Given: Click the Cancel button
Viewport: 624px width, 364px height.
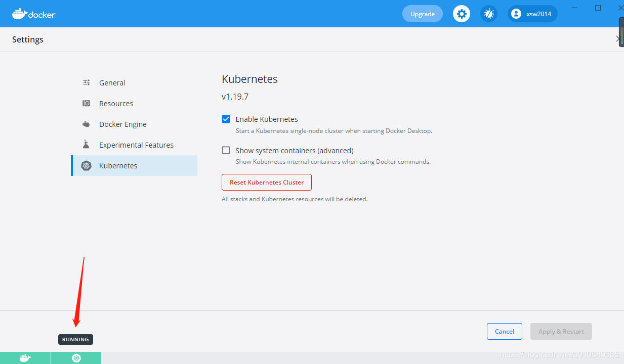Looking at the screenshot, I should pos(505,331).
